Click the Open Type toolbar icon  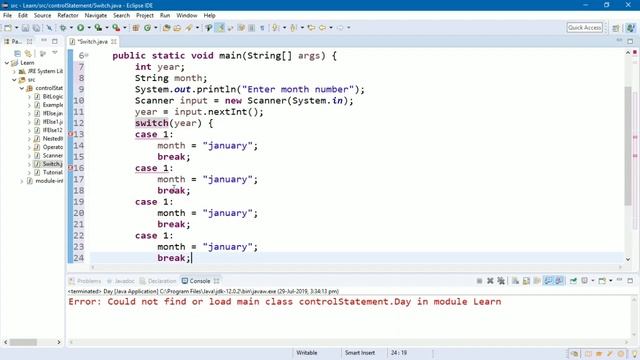coord(166,28)
